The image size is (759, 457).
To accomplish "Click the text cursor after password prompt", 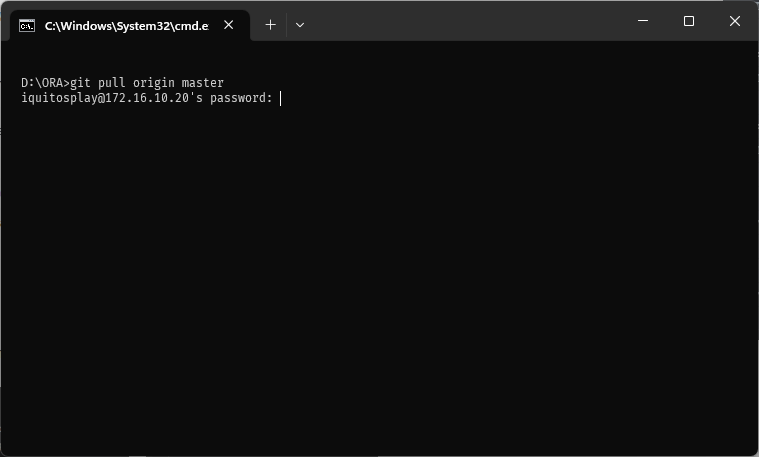I will 280,98.
